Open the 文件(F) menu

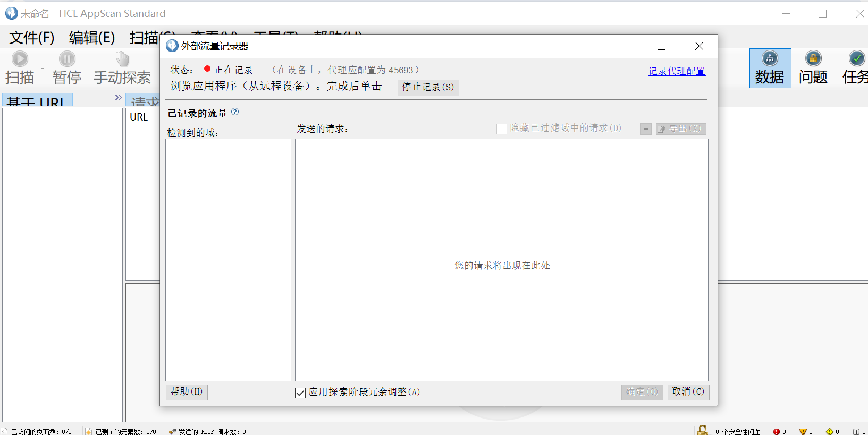pos(32,37)
